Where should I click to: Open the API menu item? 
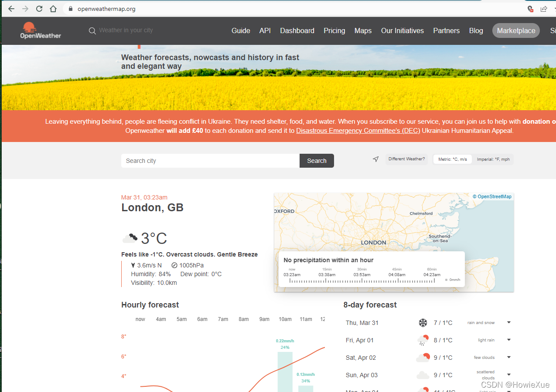tap(265, 30)
